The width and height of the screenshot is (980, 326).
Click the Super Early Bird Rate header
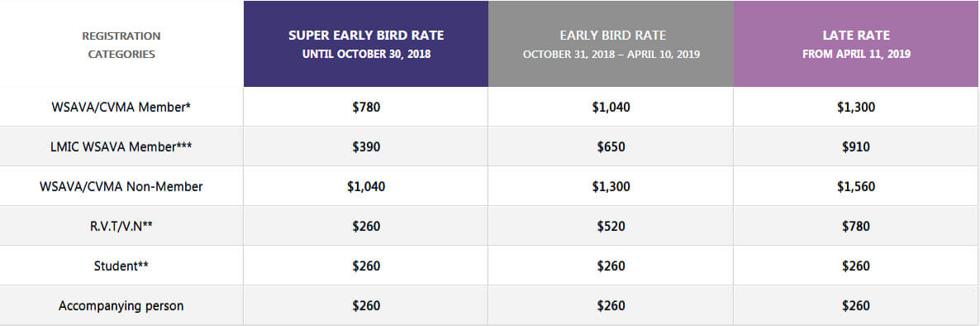(366, 44)
